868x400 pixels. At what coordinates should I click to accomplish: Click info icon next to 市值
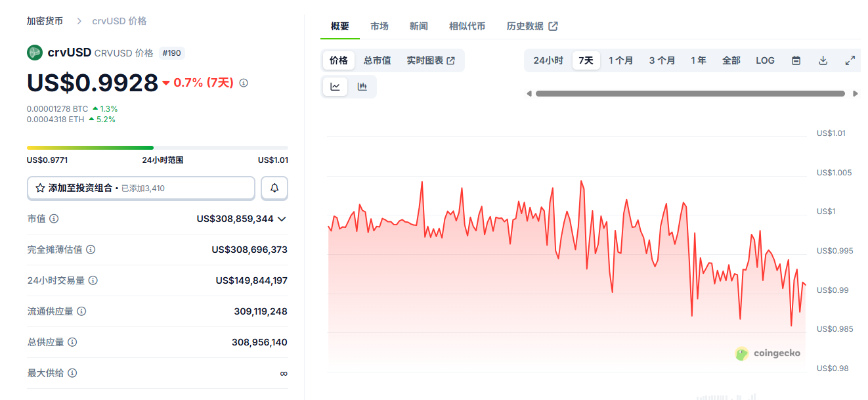pyautogui.click(x=54, y=219)
